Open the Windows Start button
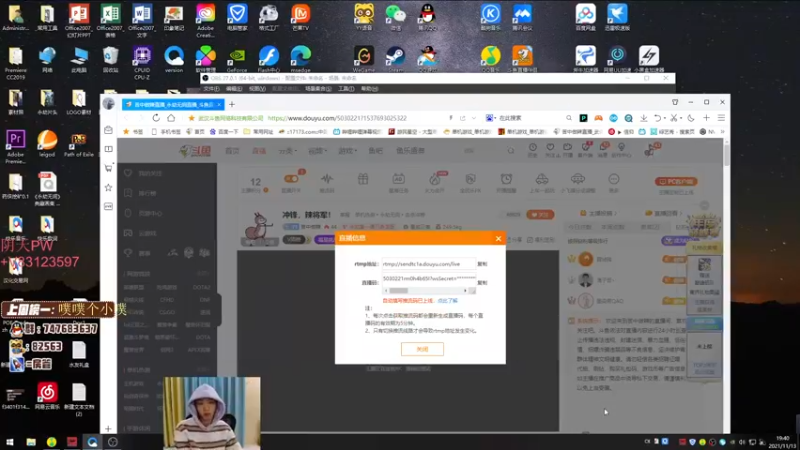This screenshot has height=450, width=800. point(10,442)
